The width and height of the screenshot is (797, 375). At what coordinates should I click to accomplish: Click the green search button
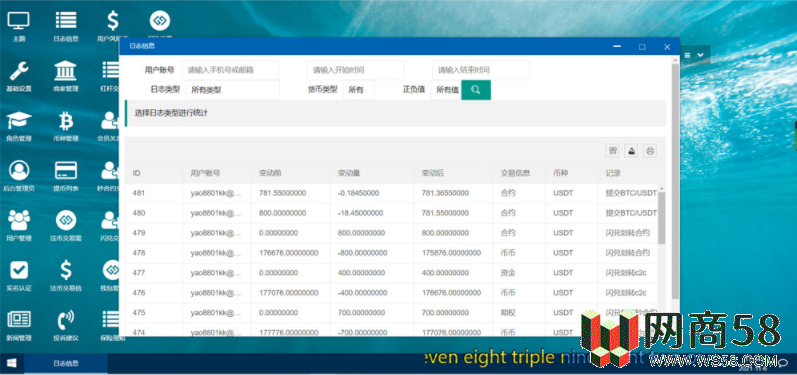click(x=476, y=90)
